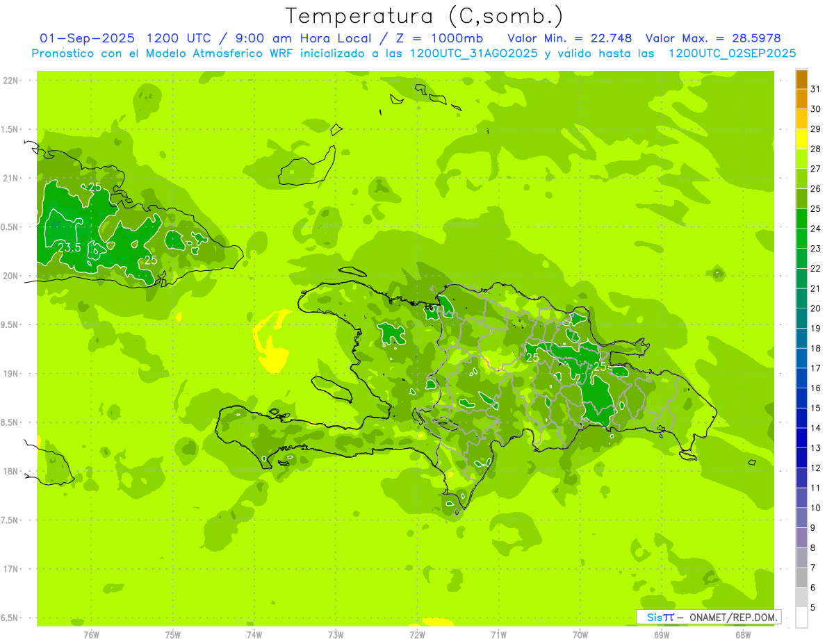Click the title "Temperatura (C,somb.)"
Screen dimensions: 834x644
(x=424, y=17)
